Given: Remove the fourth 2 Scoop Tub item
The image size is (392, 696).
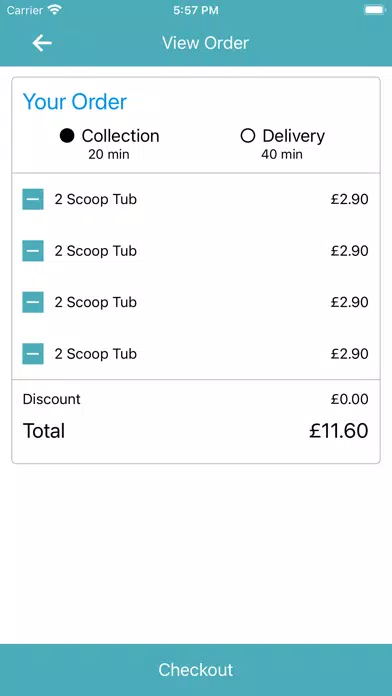Looking at the screenshot, I should [x=33, y=354].
